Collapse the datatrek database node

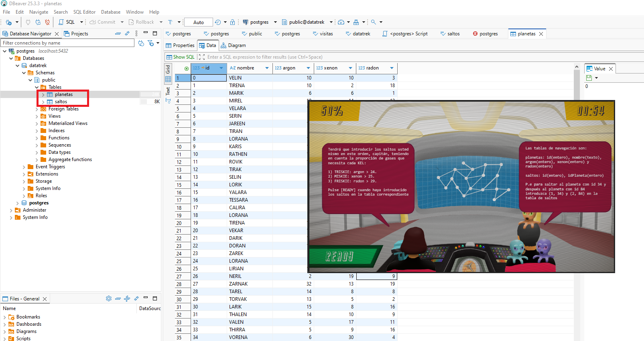coord(18,65)
